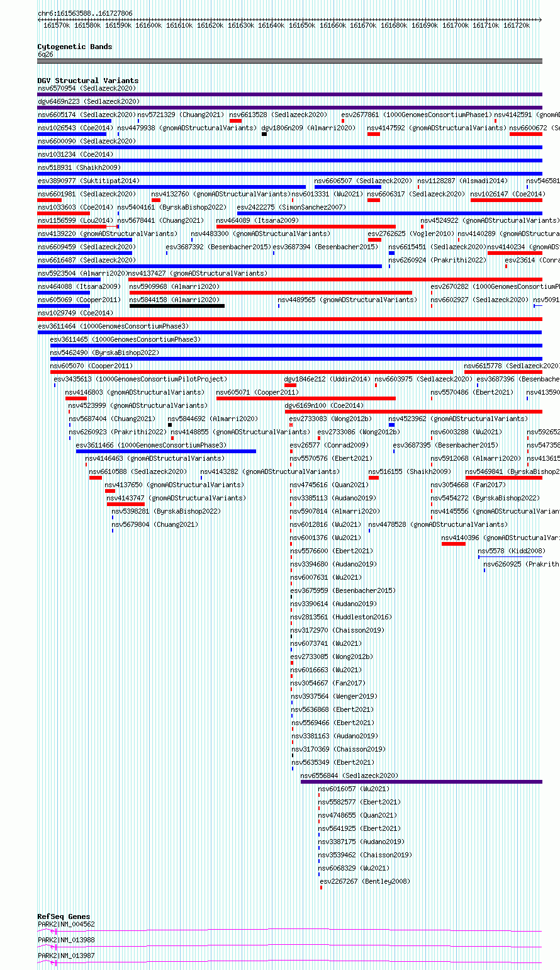The height and width of the screenshot is (970, 560).
Task: Open variant nsv6570954 (Sedlazeck2020)
Action: click(x=87, y=88)
